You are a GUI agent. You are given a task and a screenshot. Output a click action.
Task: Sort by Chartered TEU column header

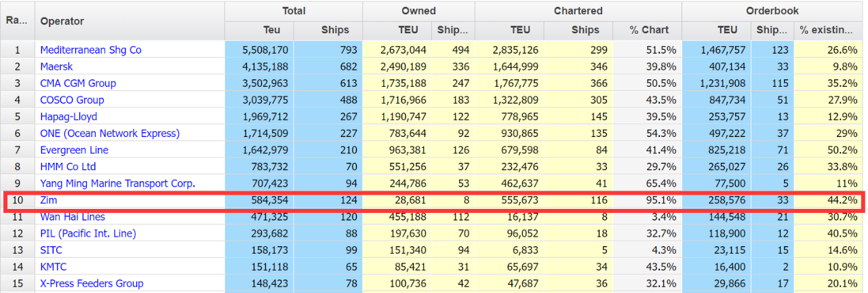pyautogui.click(x=509, y=31)
